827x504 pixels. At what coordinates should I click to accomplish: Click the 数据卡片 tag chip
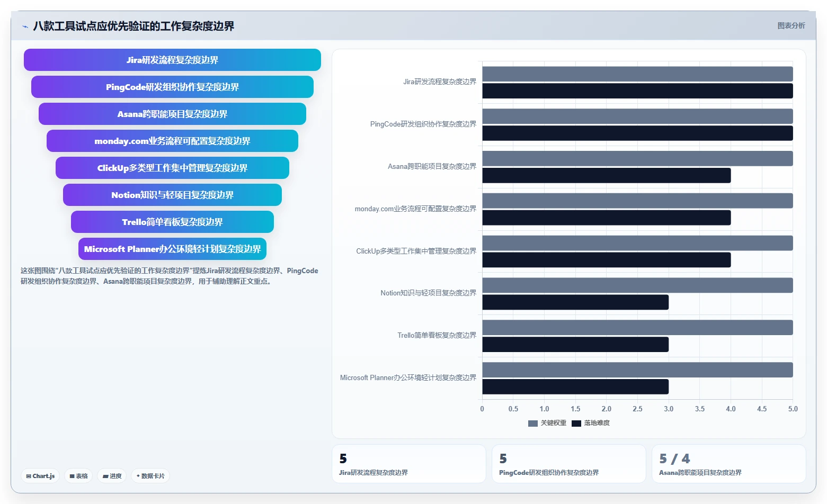click(x=150, y=476)
